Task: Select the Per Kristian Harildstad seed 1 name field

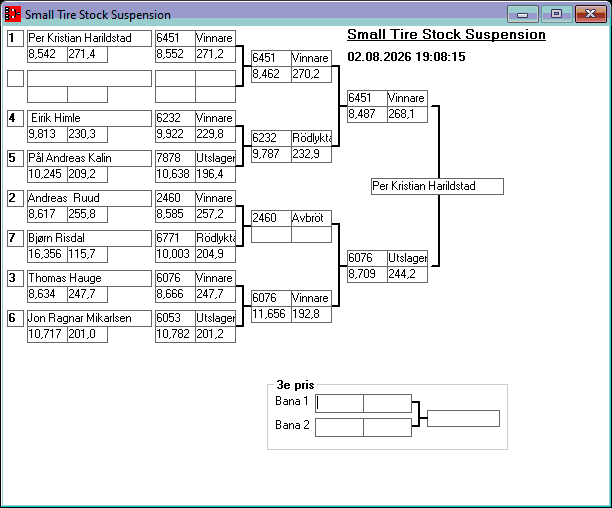Action: tap(89, 38)
